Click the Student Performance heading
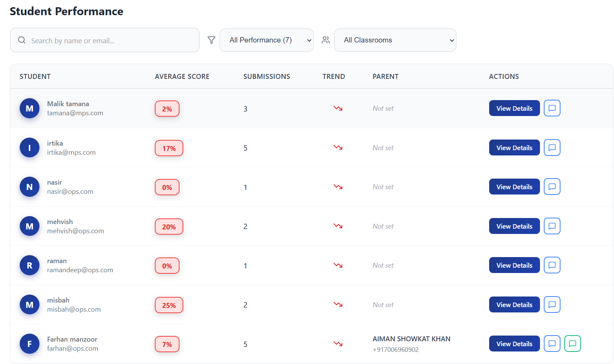The width and height of the screenshot is (614, 364). click(66, 11)
